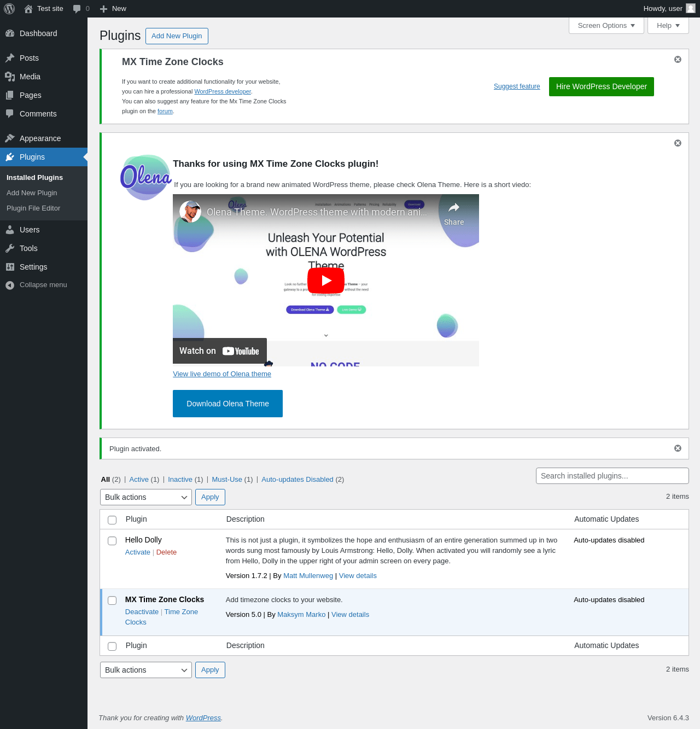Viewport: 700px width, 729px height.
Task: Filter plugins by Auto-updates Disabled
Action: (x=297, y=480)
